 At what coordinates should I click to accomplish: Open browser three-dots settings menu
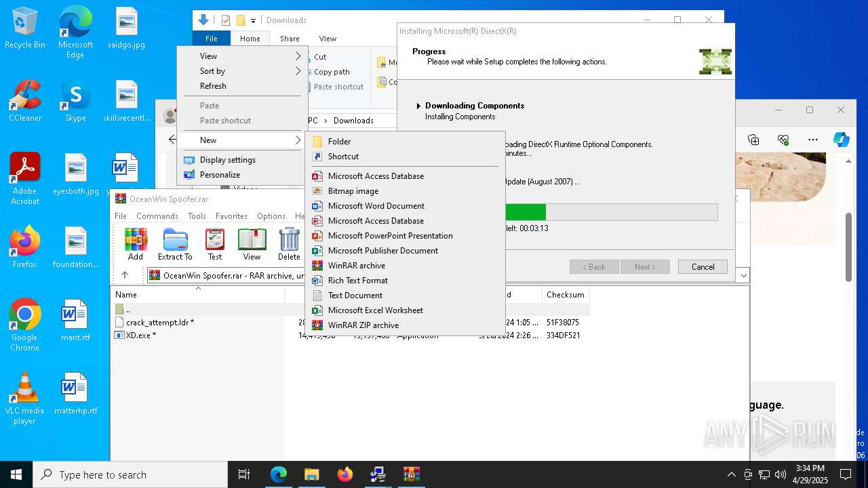click(813, 140)
